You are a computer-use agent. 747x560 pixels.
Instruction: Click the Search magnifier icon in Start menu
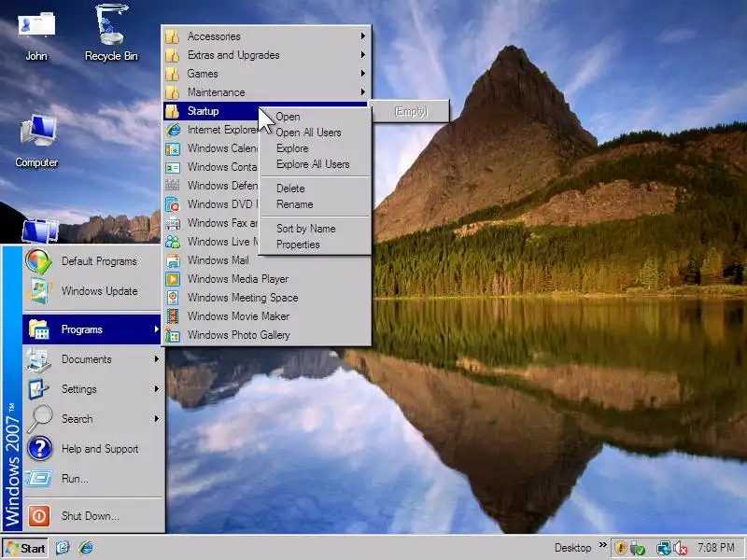pyautogui.click(x=39, y=418)
